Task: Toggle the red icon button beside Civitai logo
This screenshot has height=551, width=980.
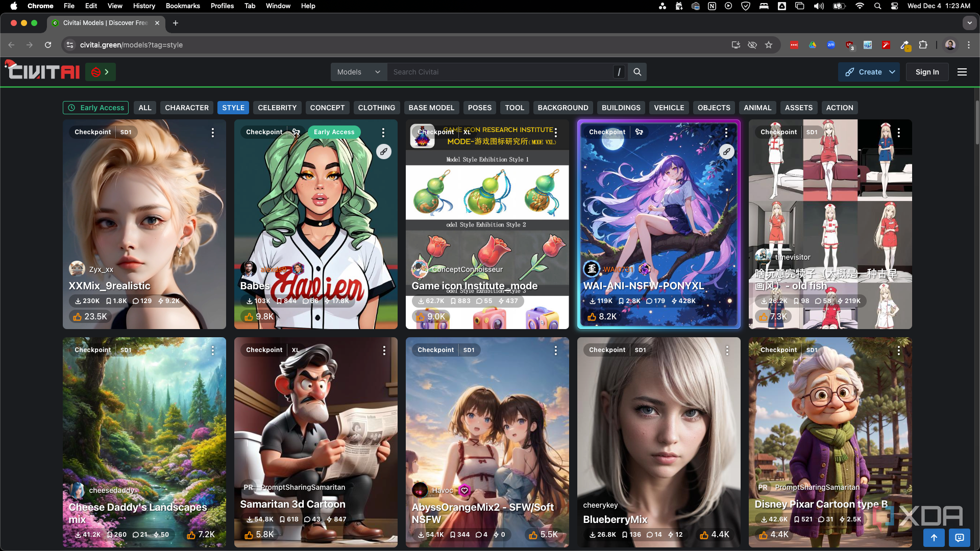Action: point(101,72)
